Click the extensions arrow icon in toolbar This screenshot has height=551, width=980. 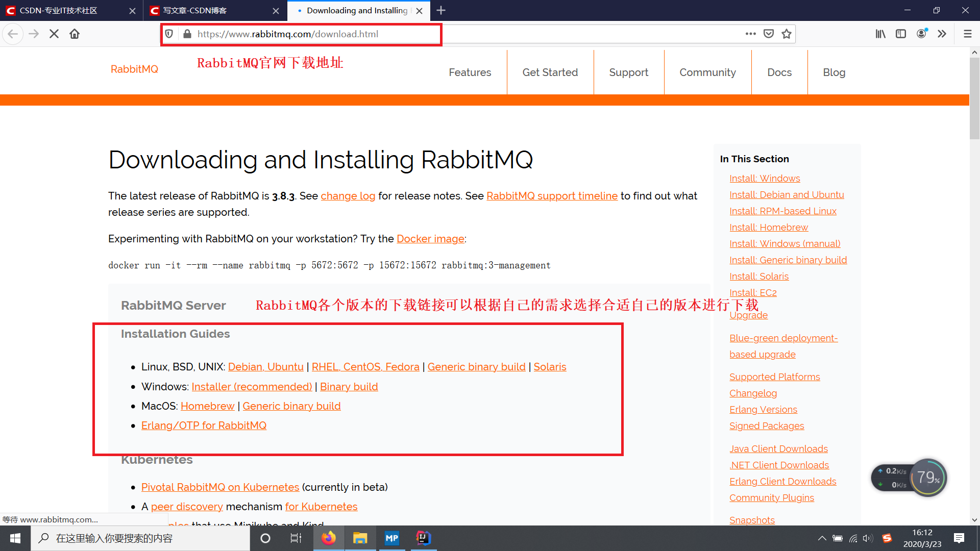coord(942,34)
